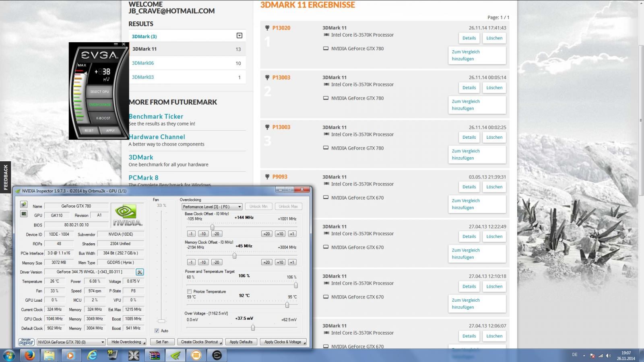The image size is (644, 362).
Task: Switch to EVGA tool taskbar icon
Action: point(217,356)
